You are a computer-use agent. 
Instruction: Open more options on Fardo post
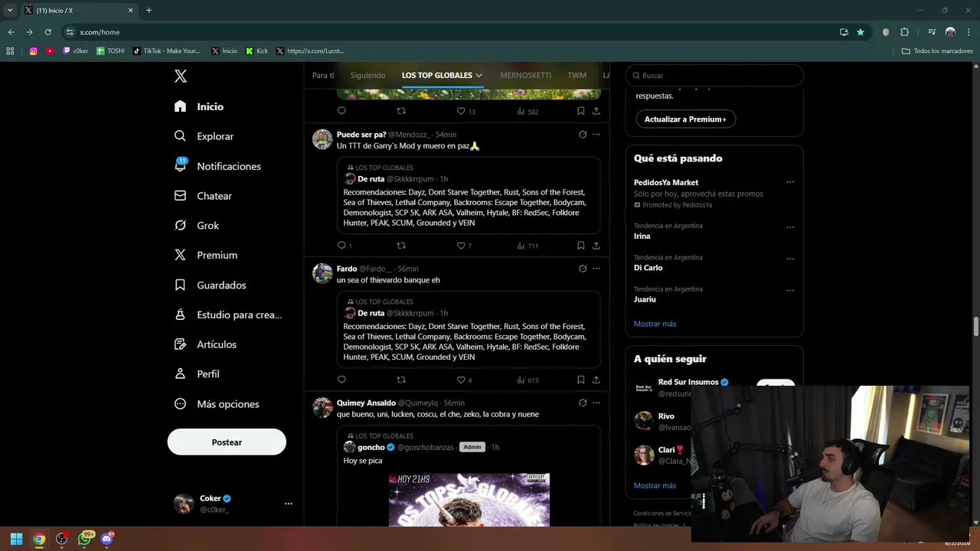coord(596,269)
